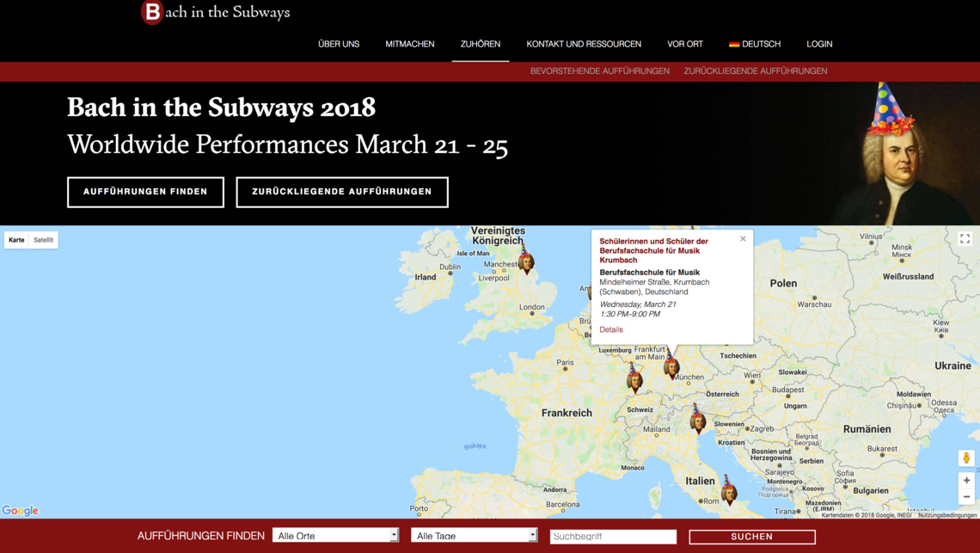Click the Paris label on the map
The height and width of the screenshot is (553, 980).
coord(565,362)
